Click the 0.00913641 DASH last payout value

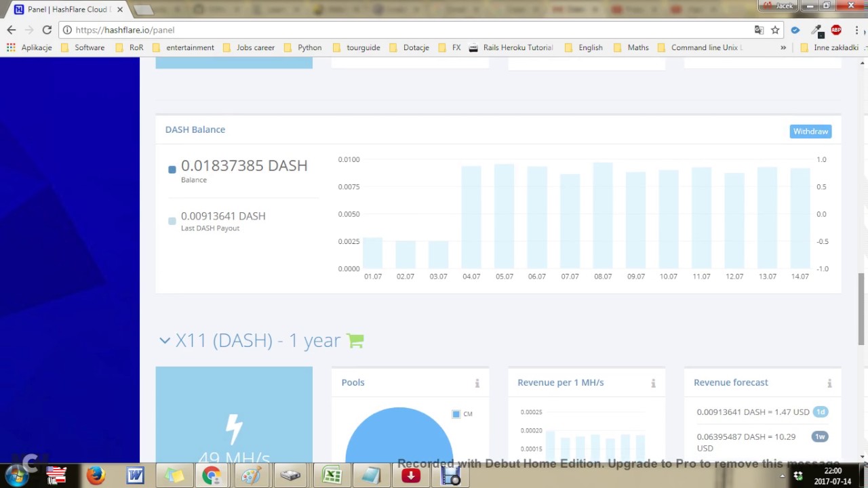coord(223,216)
